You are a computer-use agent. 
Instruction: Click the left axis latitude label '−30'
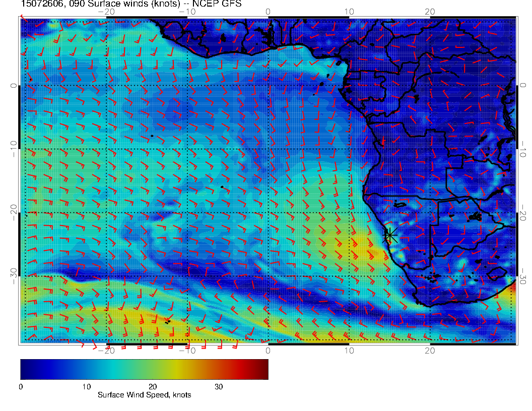coord(13,276)
